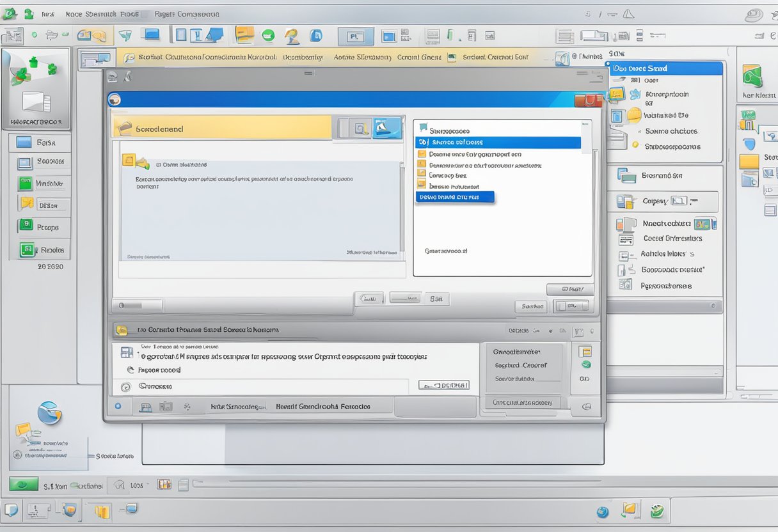Click the green start button in bottom-left taskbar
Viewport: 778px width, 532px height.
pyautogui.click(x=23, y=485)
